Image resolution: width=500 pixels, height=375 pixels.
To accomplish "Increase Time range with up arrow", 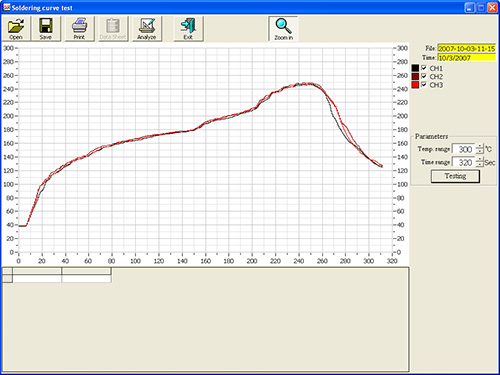I will coord(480,160).
